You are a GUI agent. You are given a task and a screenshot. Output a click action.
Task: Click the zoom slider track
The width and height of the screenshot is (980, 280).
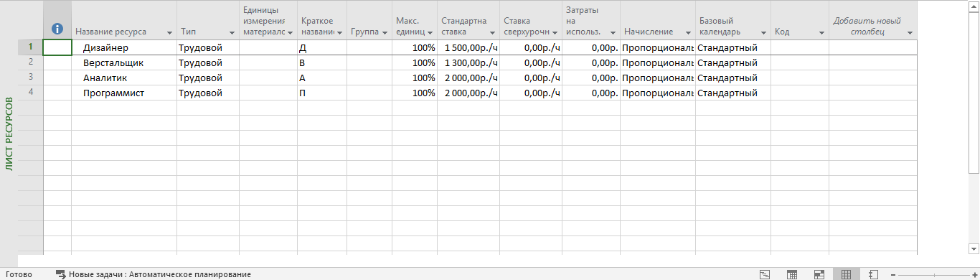[933, 274]
